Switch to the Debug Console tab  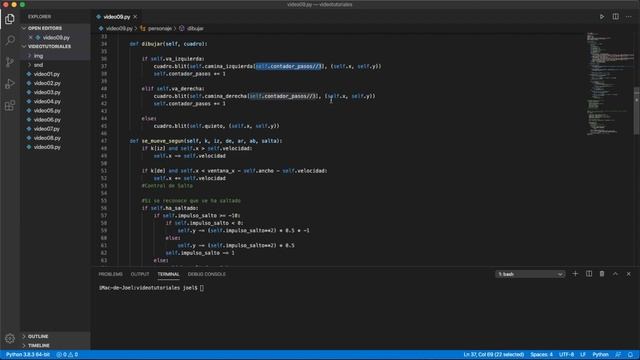207,274
